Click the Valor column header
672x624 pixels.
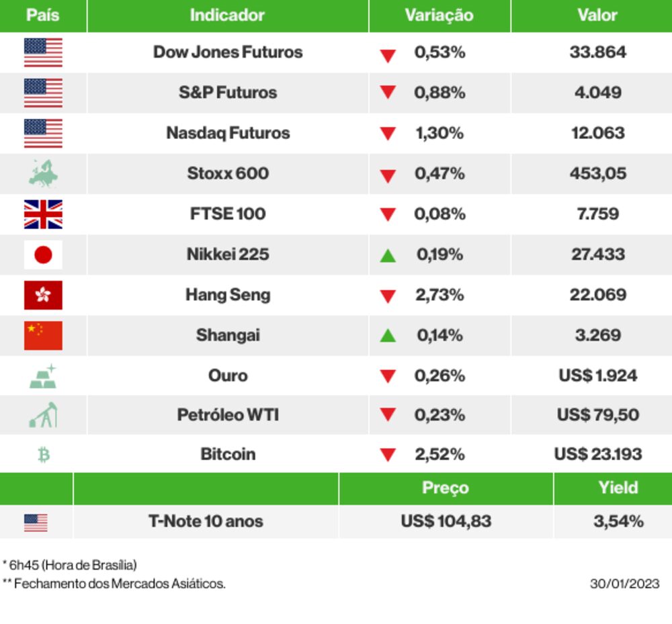coord(597,15)
